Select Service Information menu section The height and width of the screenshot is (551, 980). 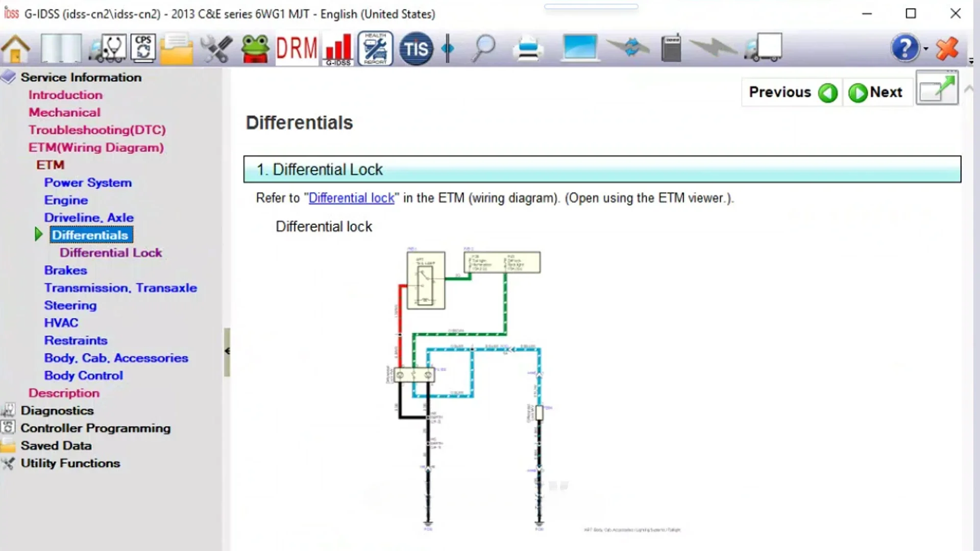(80, 77)
